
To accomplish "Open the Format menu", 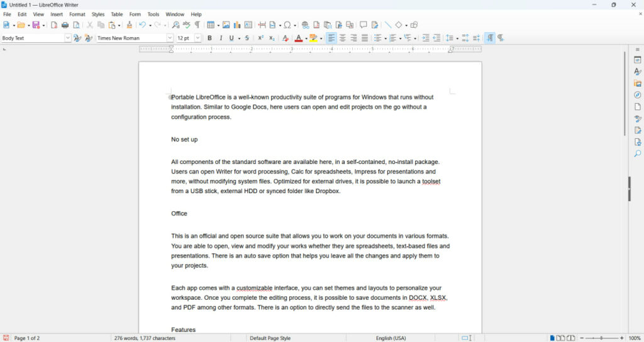I will pos(77,14).
